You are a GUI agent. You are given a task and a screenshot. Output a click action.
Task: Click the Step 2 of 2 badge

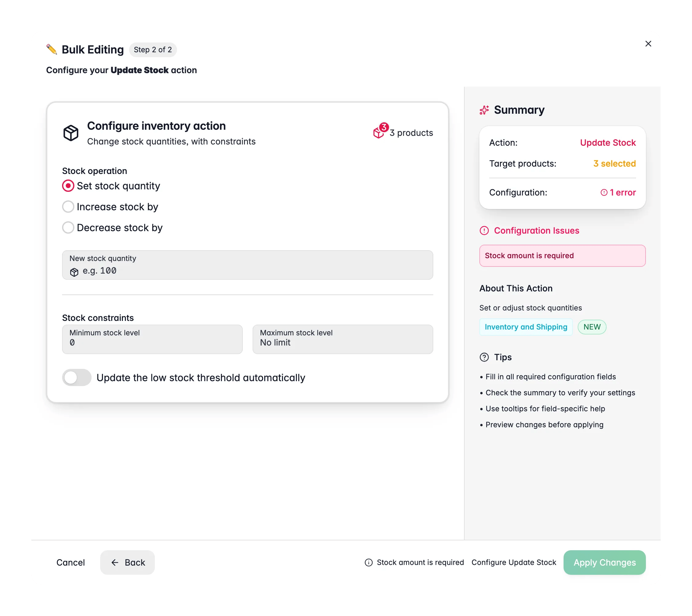click(153, 50)
